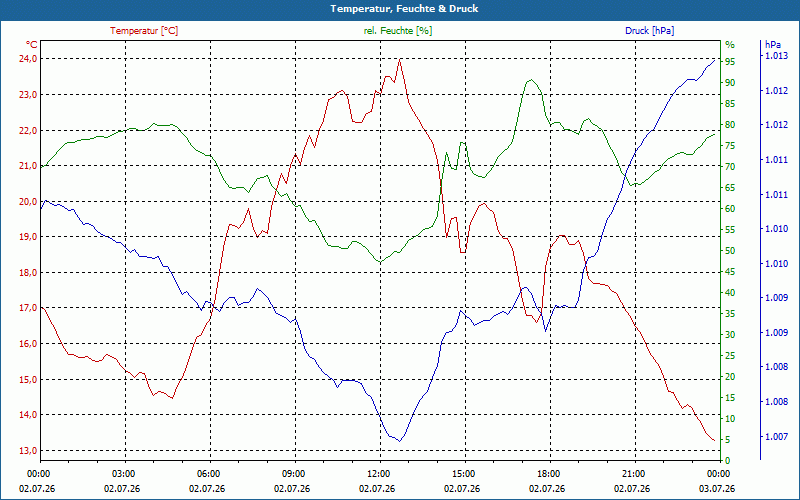The width and height of the screenshot is (800, 500).
Task: Select the 12:00 time axis label
Action: coord(378,473)
